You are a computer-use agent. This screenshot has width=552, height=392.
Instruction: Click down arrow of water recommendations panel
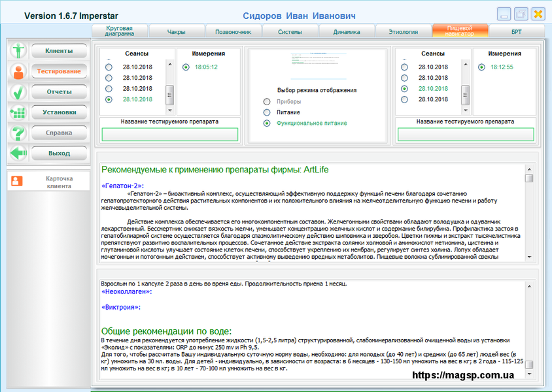[529, 374]
